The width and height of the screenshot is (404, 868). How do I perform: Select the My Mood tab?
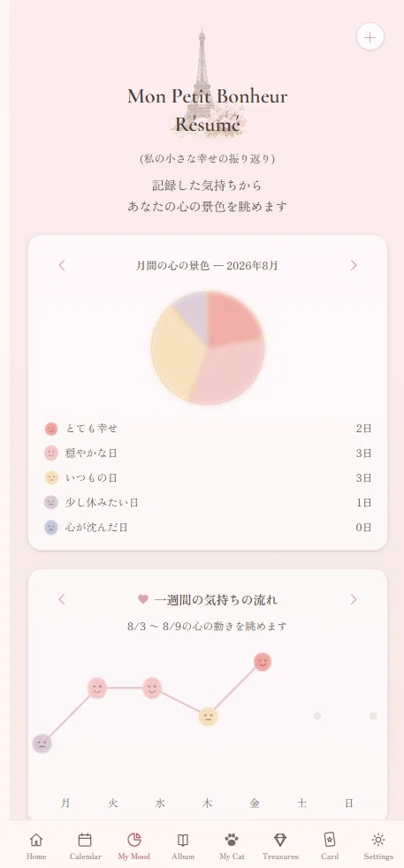133,846
